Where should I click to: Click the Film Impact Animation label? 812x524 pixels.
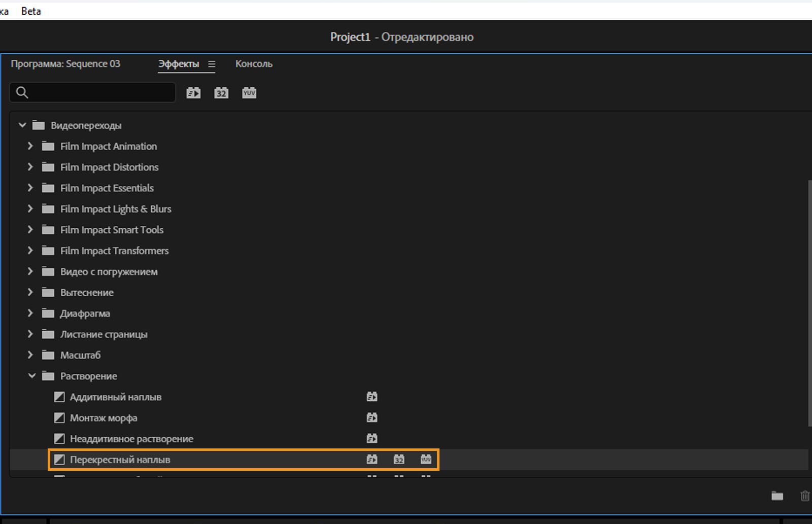109,146
